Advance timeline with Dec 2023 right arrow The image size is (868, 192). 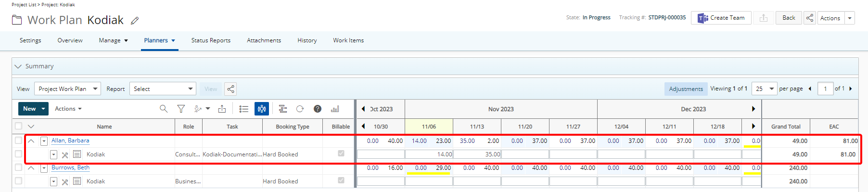click(x=753, y=109)
